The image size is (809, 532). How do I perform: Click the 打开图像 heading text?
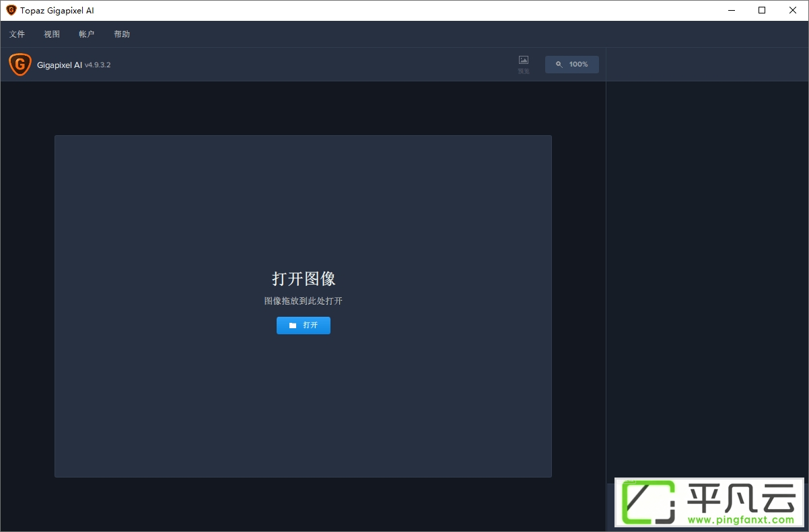coord(304,279)
